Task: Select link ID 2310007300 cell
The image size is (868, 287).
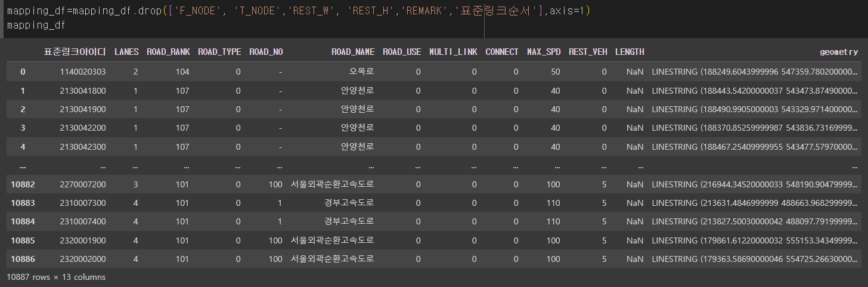Action: pyautogui.click(x=83, y=203)
